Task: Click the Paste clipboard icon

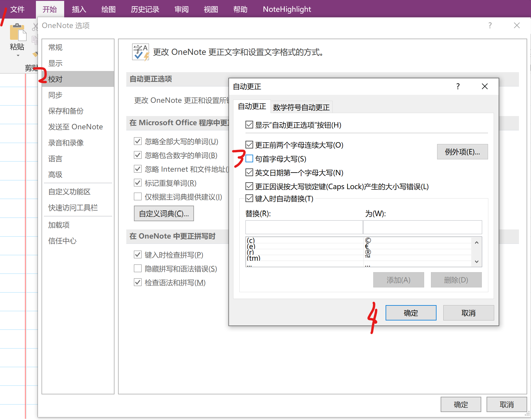Action: click(18, 32)
